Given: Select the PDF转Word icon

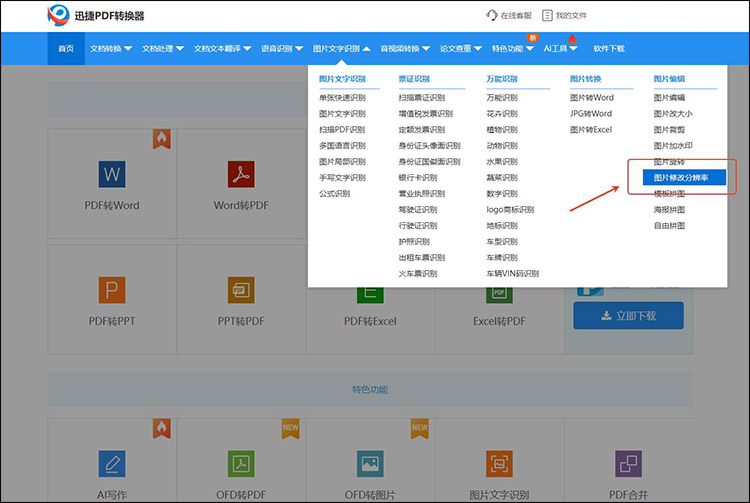Looking at the screenshot, I should 112,174.
